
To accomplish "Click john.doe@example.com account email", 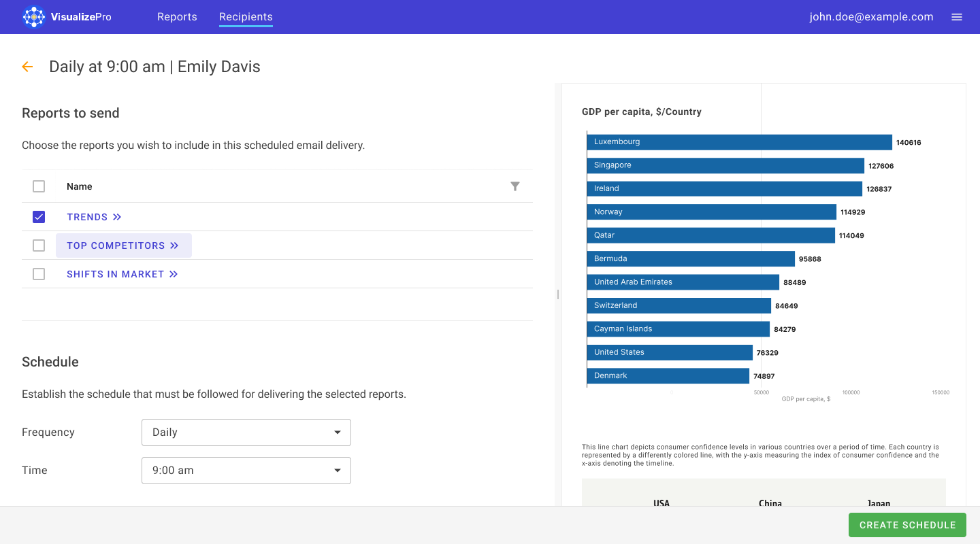I will (x=871, y=17).
